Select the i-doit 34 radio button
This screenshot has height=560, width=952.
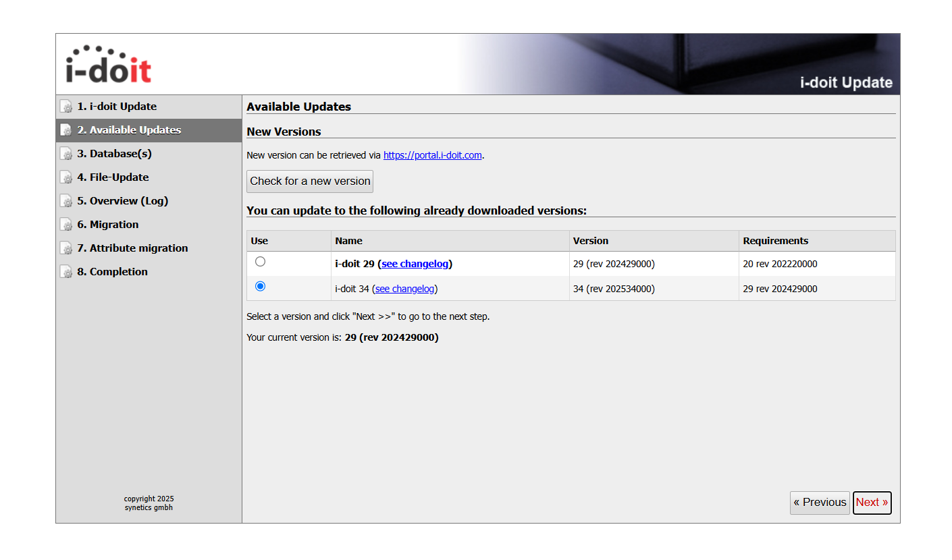260,286
